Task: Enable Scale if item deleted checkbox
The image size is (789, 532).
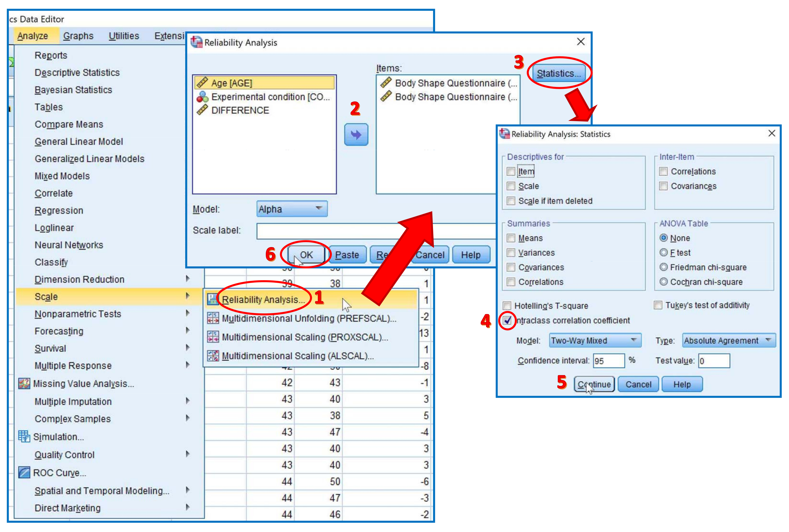Action: click(x=511, y=201)
